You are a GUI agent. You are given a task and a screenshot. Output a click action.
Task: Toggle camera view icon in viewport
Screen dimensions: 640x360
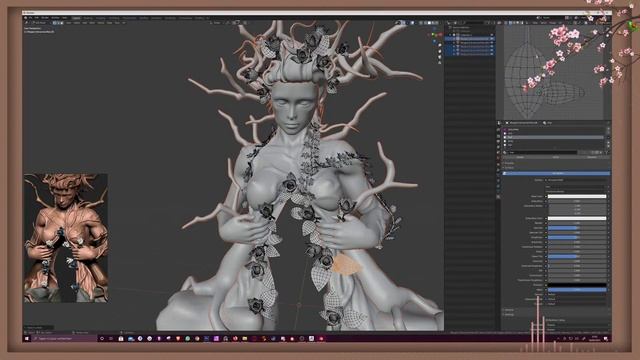pos(440,57)
